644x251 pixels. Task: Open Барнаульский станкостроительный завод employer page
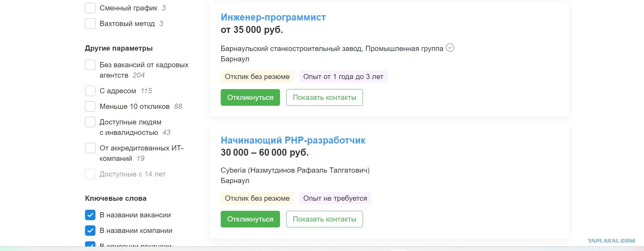pos(332,49)
